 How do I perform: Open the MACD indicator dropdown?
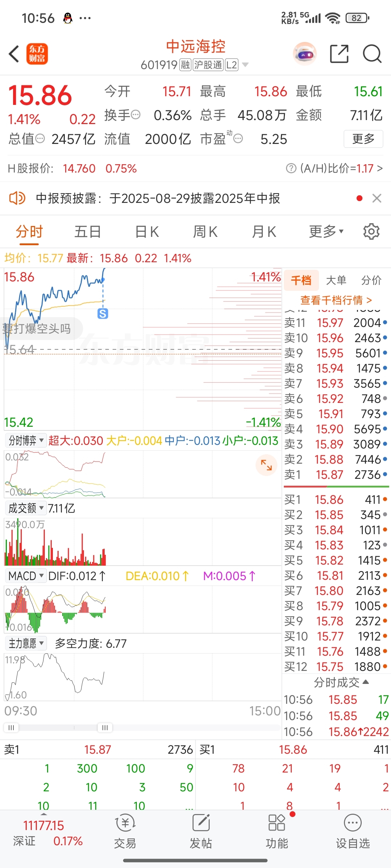pyautogui.click(x=26, y=576)
